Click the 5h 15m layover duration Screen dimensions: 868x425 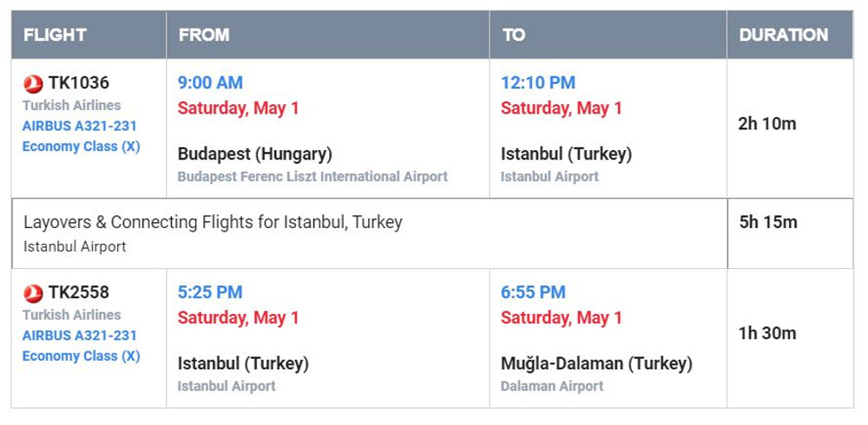coord(768,223)
